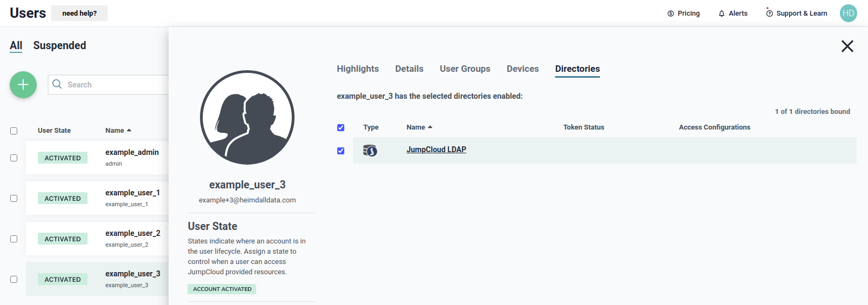Sort directories by Name column arrow
The width and height of the screenshot is (868, 305).
click(430, 127)
